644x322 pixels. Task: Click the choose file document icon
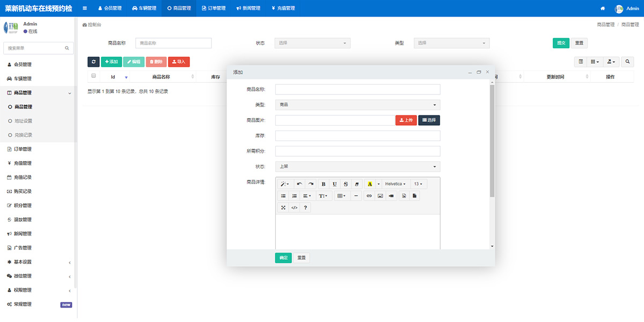415,196
